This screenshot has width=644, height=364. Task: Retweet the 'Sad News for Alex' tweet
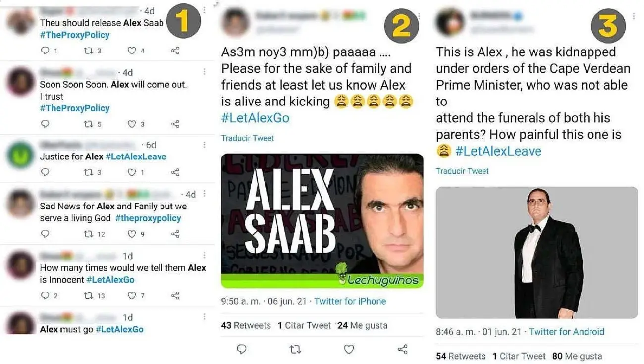tap(90, 234)
